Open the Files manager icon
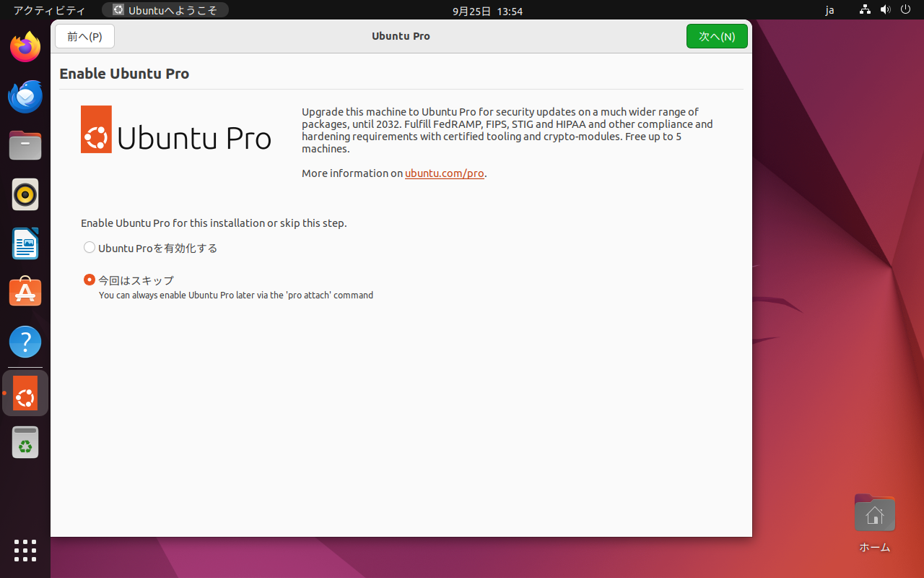Image resolution: width=924 pixels, height=578 pixels. [x=25, y=145]
